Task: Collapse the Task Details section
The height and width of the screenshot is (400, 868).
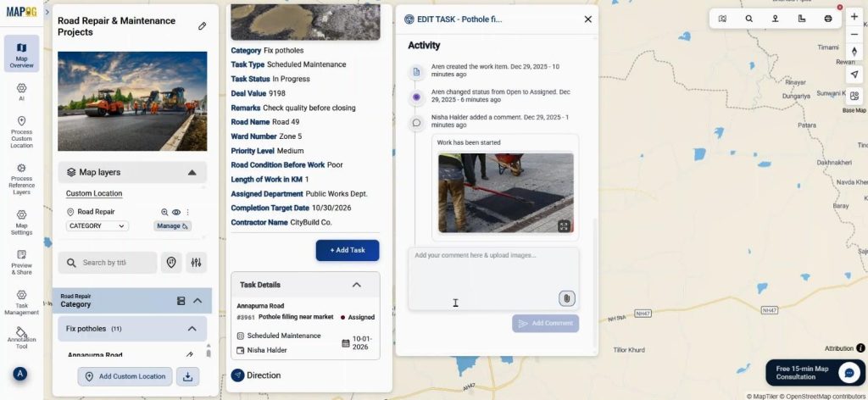Action: point(357,285)
